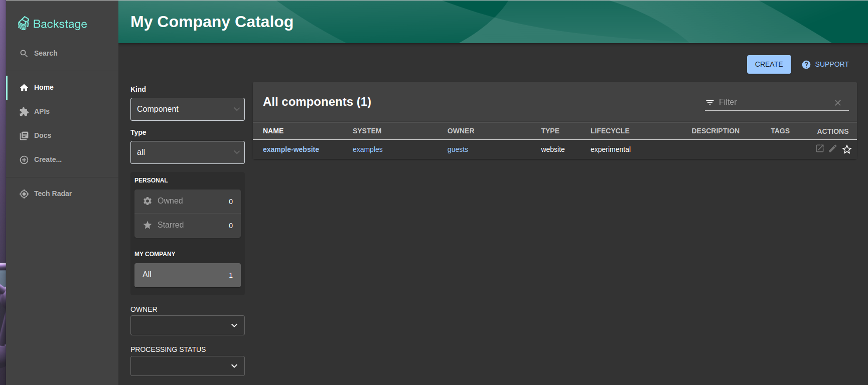
Task: Go to APIs in the sidebar
Action: tap(42, 111)
